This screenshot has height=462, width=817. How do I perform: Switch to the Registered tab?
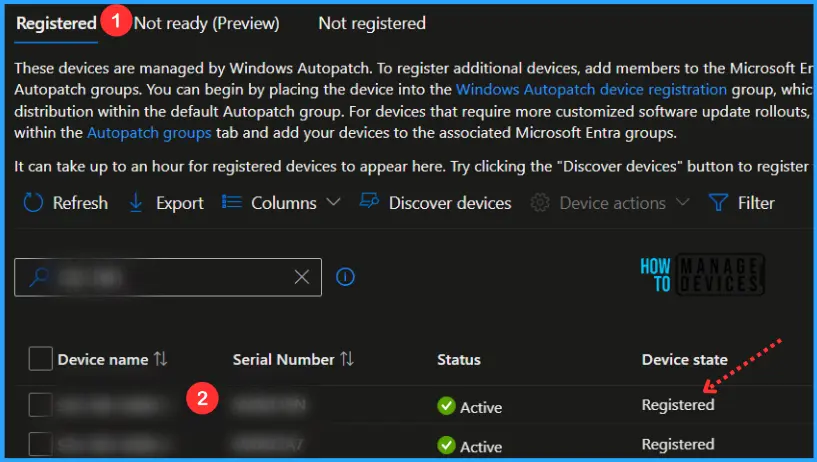click(x=56, y=23)
